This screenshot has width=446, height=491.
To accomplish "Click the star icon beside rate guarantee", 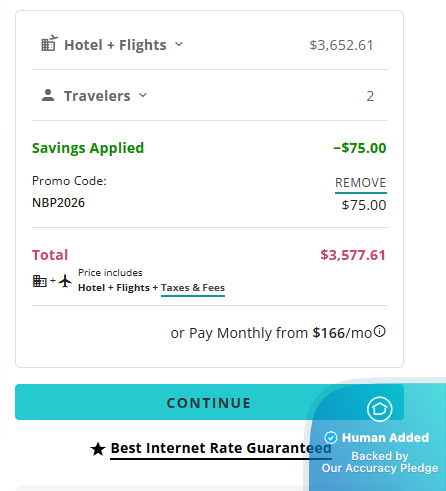I will [x=98, y=449].
